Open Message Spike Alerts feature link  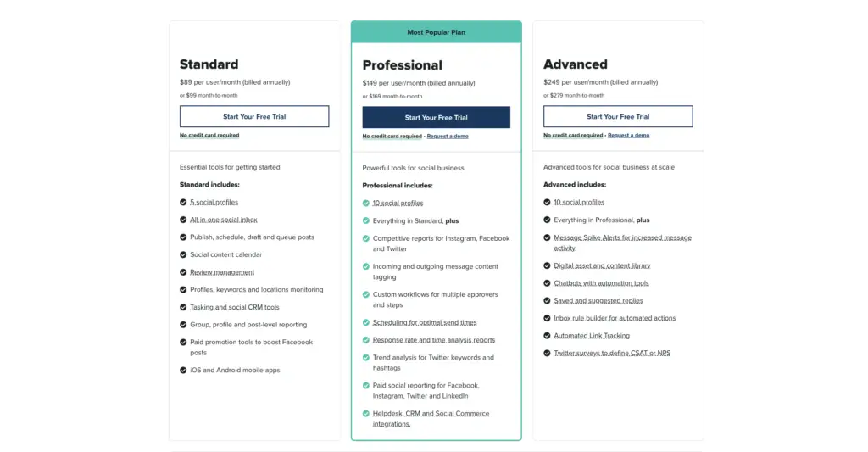(x=623, y=243)
